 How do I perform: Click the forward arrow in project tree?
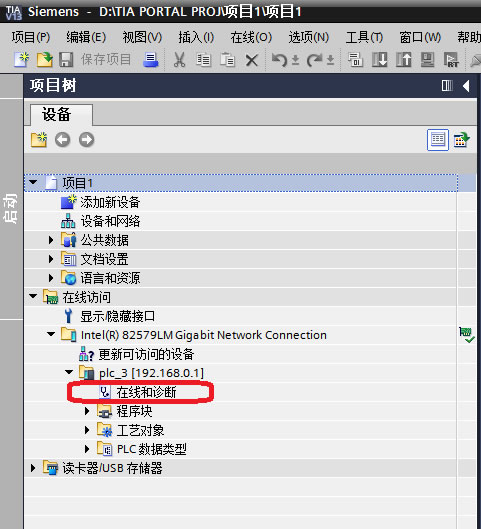pyautogui.click(x=86, y=140)
